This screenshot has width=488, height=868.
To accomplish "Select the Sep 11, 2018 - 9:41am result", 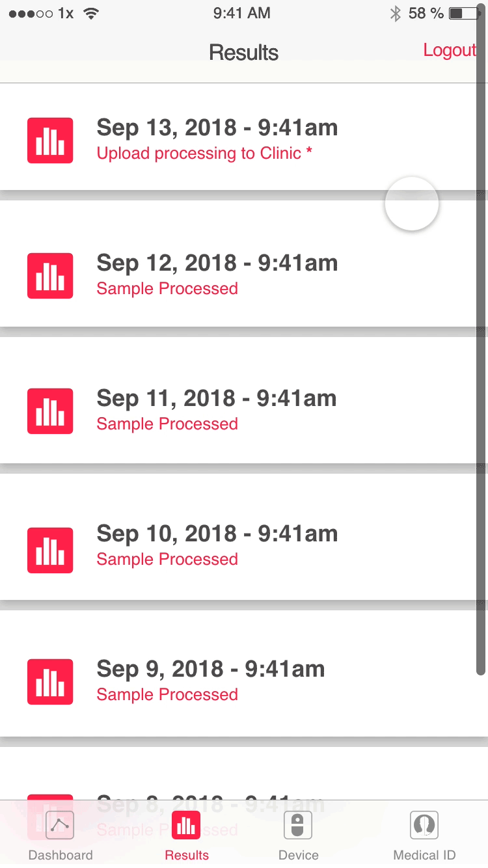I will 216,399.
